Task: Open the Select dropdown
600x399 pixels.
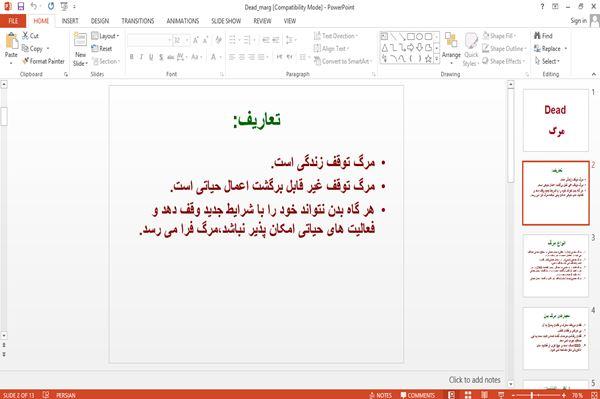Action: coord(547,61)
